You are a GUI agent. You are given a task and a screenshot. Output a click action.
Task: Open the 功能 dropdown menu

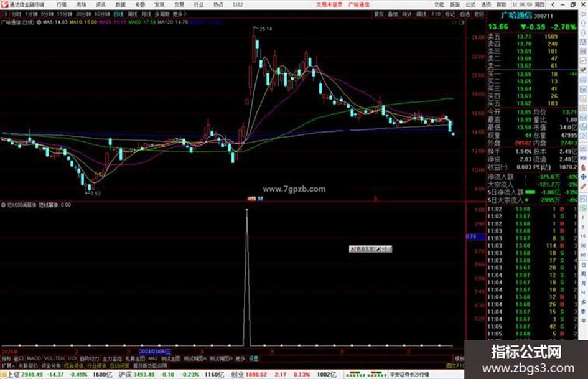pos(439,4)
